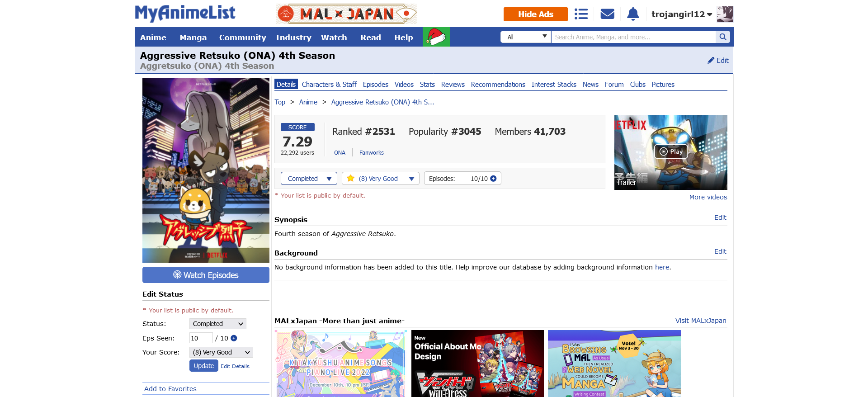Switch to the Reviews tab
This screenshot has height=397, width=868.
pyautogui.click(x=453, y=85)
